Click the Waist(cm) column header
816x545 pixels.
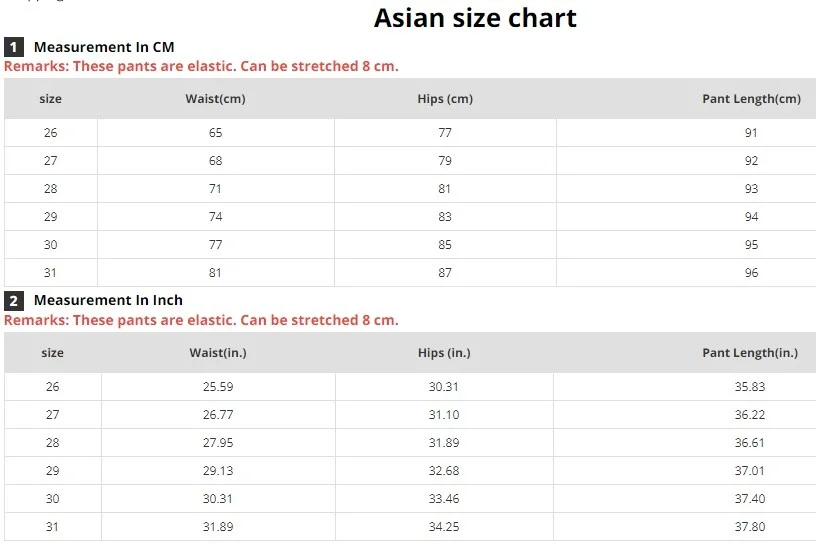point(215,99)
